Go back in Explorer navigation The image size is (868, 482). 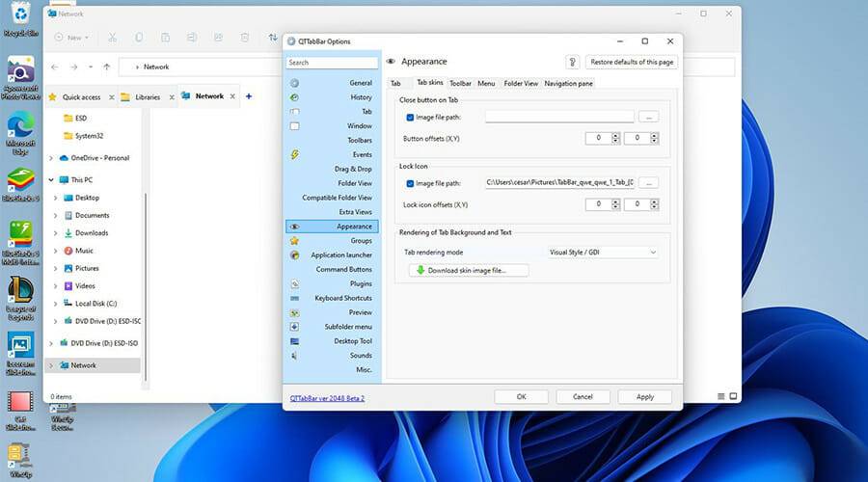pos(55,67)
